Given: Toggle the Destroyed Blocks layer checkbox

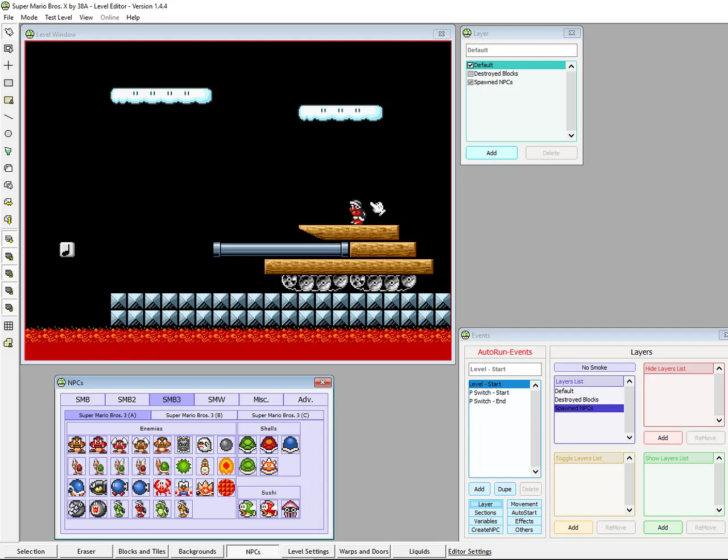Looking at the screenshot, I should (x=470, y=74).
